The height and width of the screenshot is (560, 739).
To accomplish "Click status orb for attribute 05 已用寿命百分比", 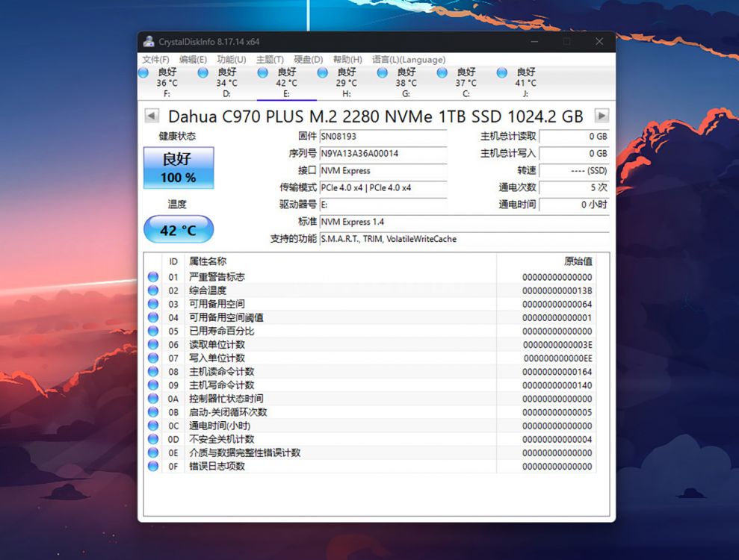I will 153,331.
